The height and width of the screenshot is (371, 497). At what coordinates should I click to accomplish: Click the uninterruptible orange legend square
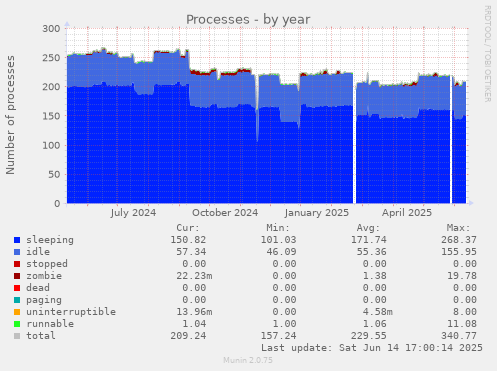(17, 312)
